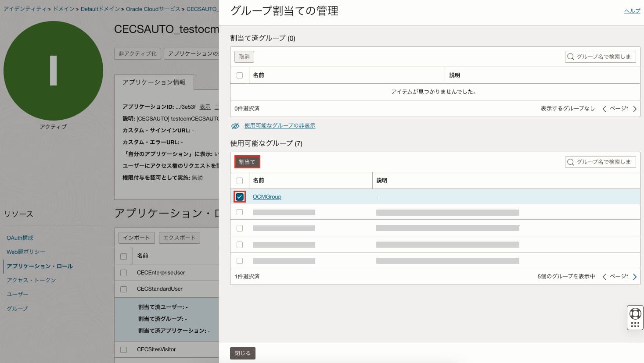The width and height of the screenshot is (644, 363).
Task: Uncheck the OCMGroup checkbox
Action: (240, 197)
